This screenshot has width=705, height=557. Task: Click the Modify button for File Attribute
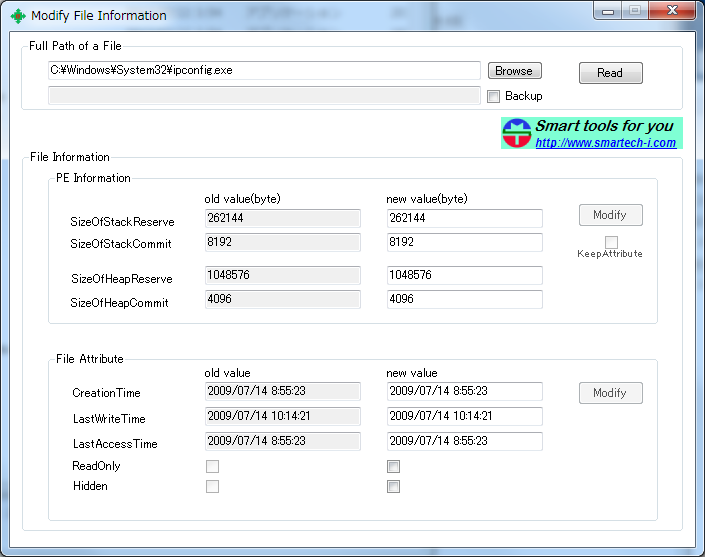coord(610,393)
